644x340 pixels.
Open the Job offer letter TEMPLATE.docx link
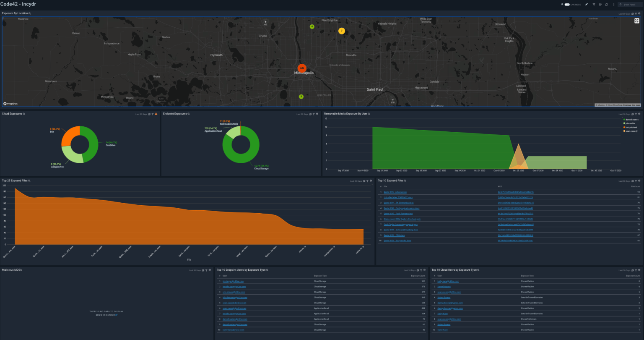(x=398, y=197)
